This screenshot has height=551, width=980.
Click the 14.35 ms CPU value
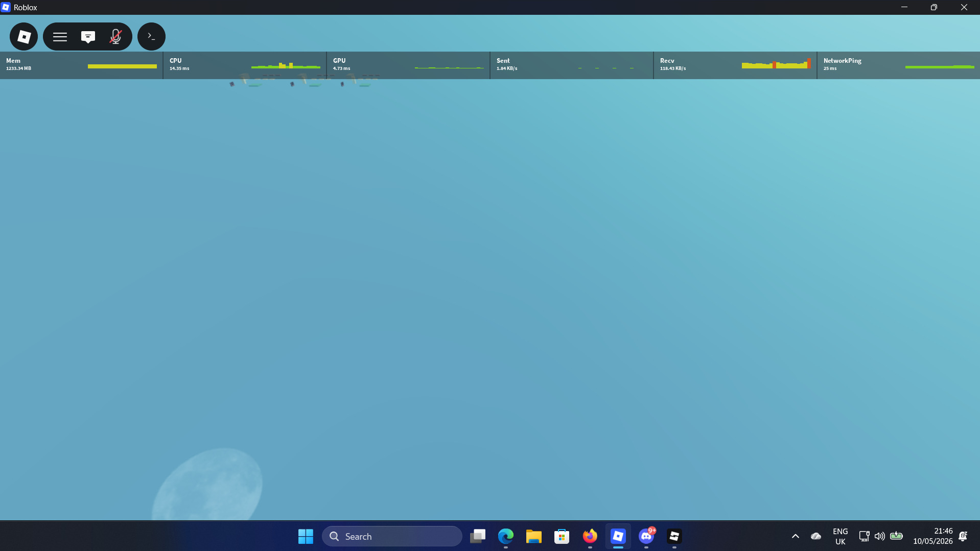179,68
